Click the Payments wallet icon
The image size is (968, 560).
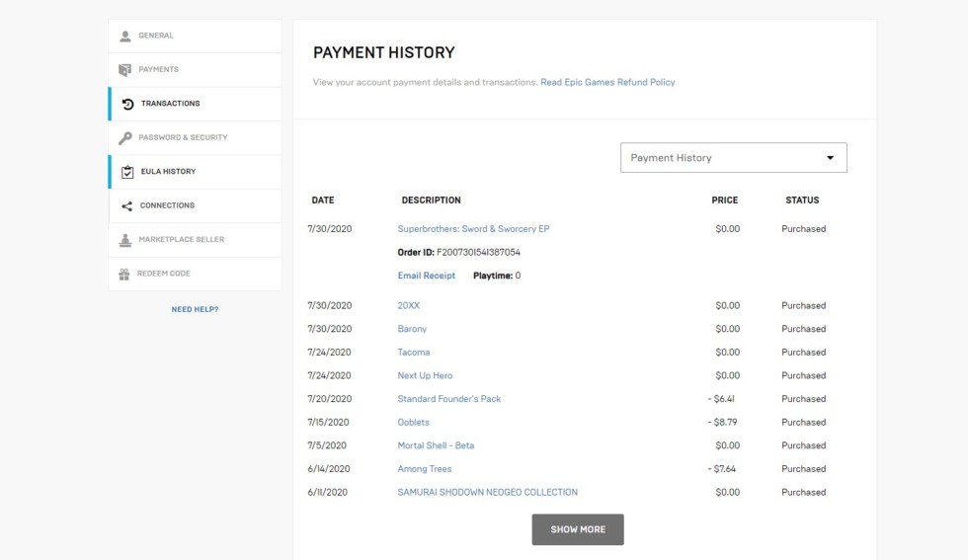[x=124, y=70]
